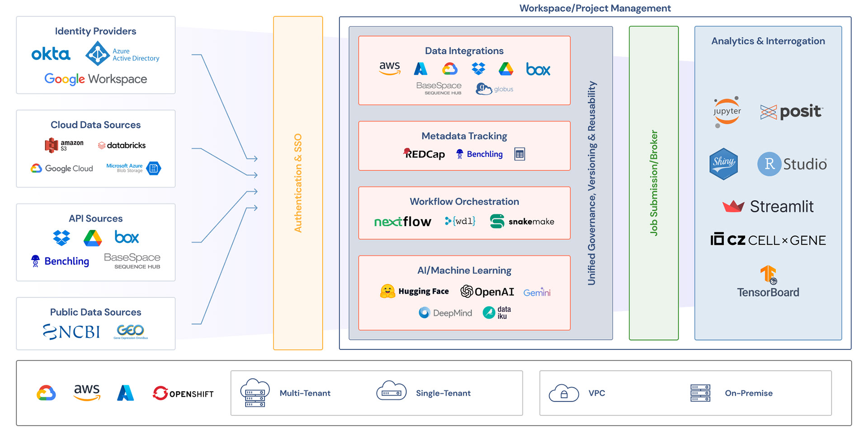Select the Azure Active Directory logo

[123, 54]
